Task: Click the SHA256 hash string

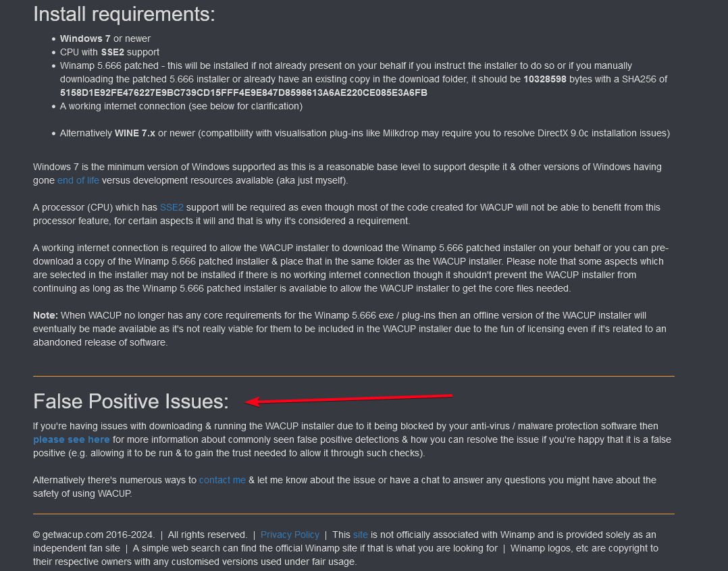Action: tap(244, 92)
